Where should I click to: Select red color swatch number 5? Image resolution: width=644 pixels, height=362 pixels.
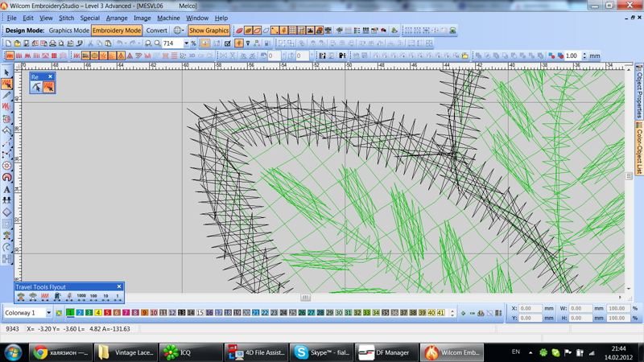coord(107,313)
